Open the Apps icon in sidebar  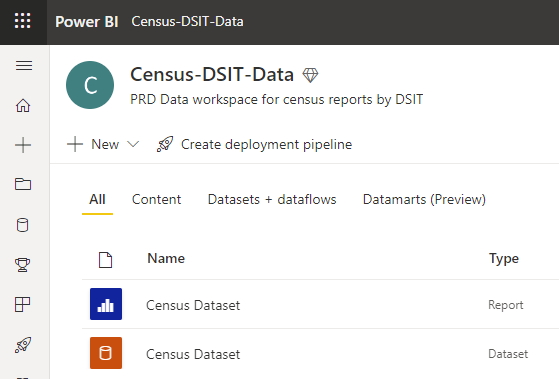coord(22,304)
